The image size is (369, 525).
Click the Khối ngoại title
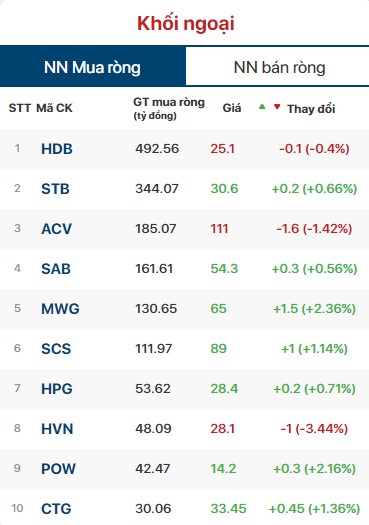(x=186, y=24)
